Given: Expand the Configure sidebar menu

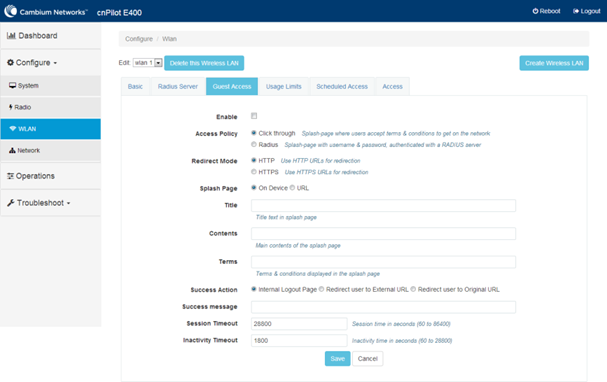Looking at the screenshot, I should click(50, 62).
